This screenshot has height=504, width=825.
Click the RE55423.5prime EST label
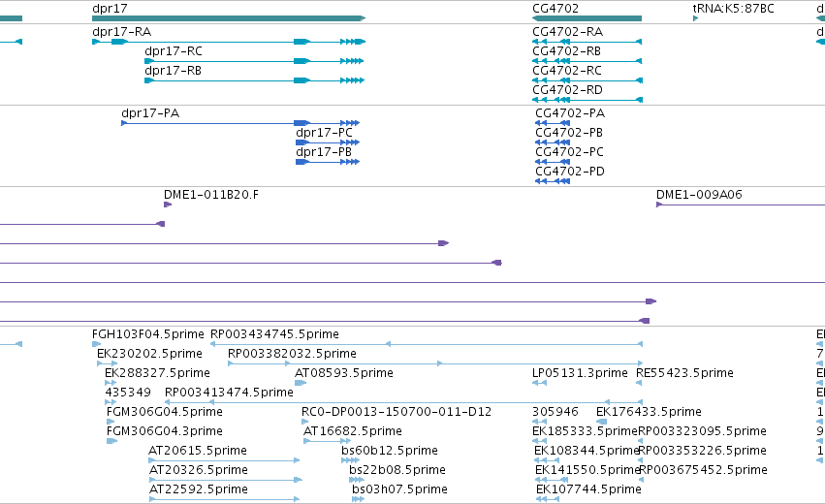[684, 373]
